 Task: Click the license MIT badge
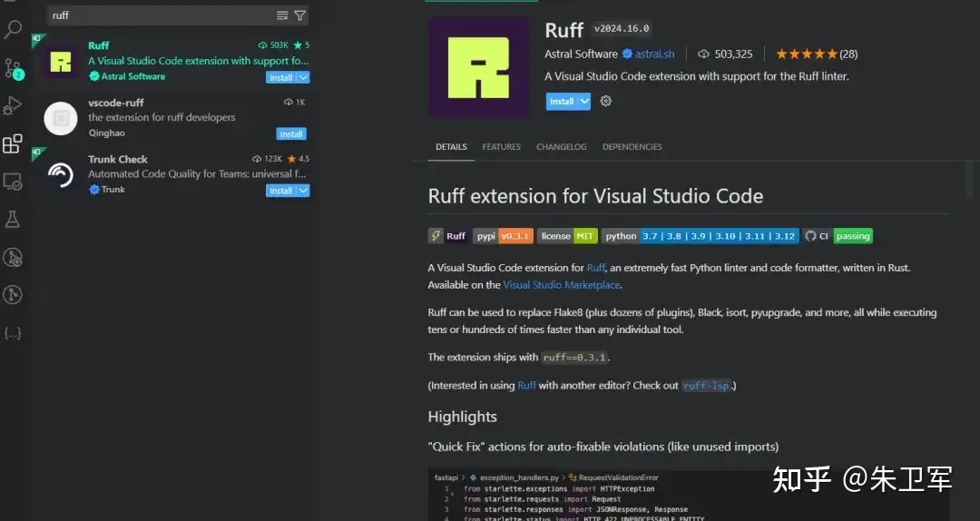click(x=567, y=236)
